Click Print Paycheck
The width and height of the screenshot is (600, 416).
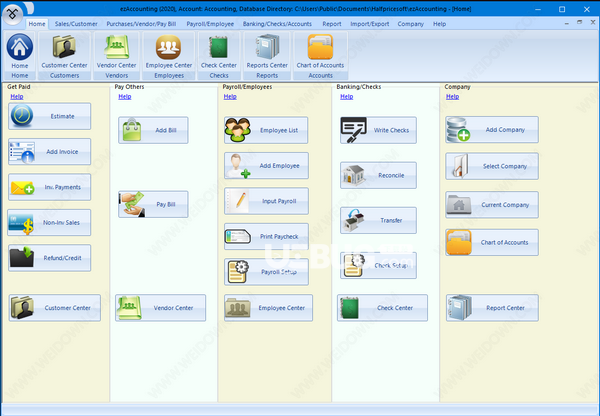266,237
